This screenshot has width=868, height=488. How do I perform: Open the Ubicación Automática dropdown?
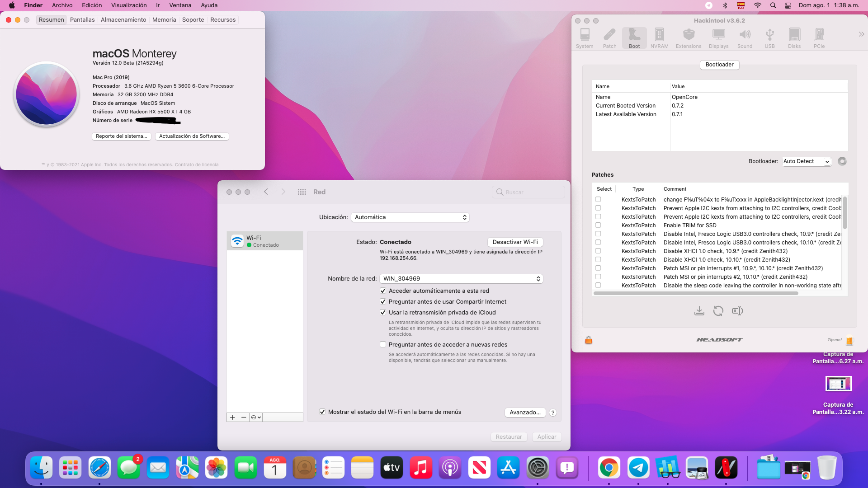[410, 217]
